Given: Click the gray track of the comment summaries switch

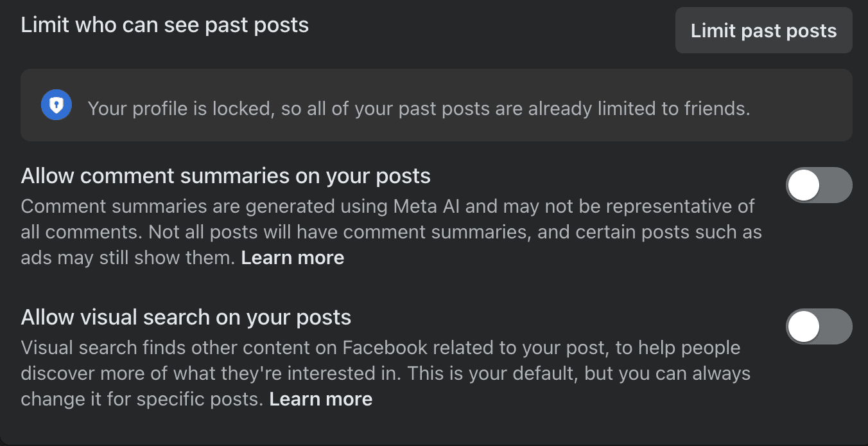Looking at the screenshot, I should click(x=836, y=185).
